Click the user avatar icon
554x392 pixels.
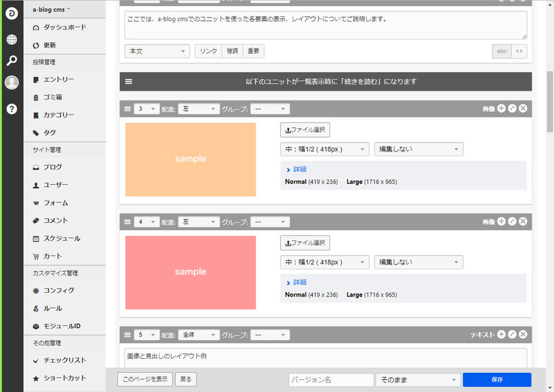pos(11,82)
